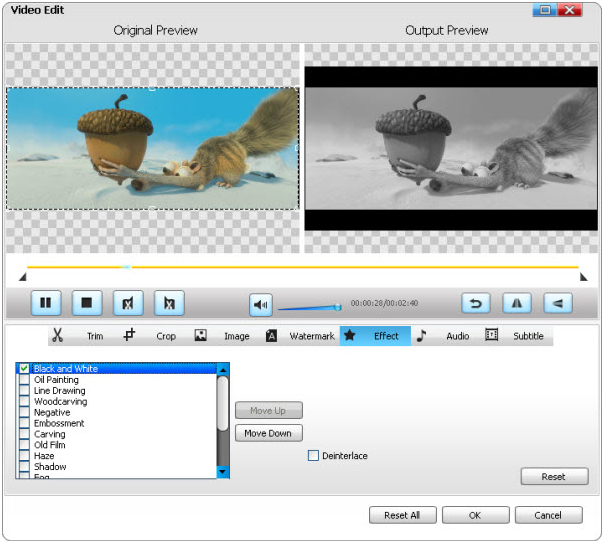604x543 pixels.
Task: Click the effects list scroll-up arrow
Action: [x=223, y=370]
